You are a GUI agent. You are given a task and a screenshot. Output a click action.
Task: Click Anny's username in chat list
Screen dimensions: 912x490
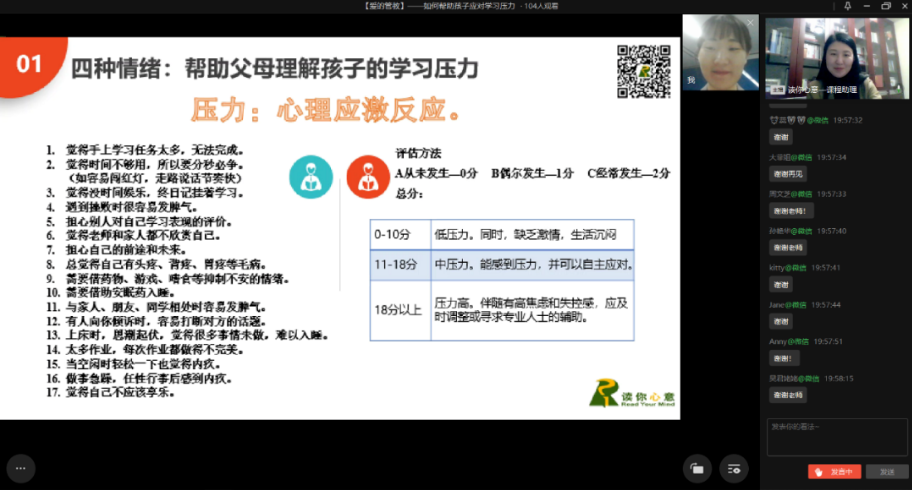[x=776, y=341]
